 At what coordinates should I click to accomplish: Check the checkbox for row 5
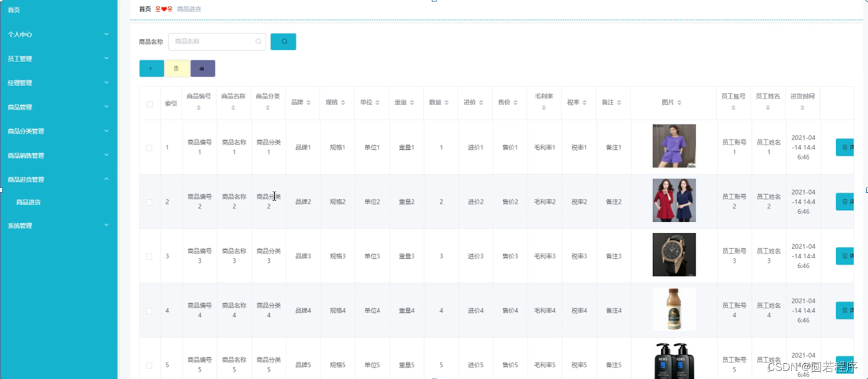149,364
